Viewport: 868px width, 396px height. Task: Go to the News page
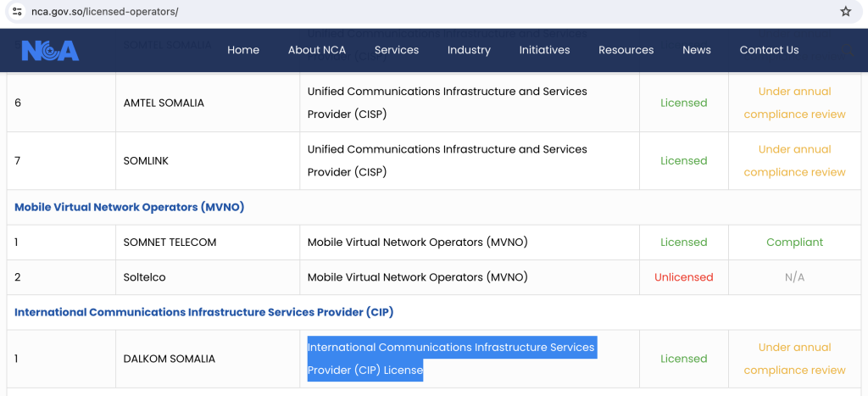click(697, 50)
